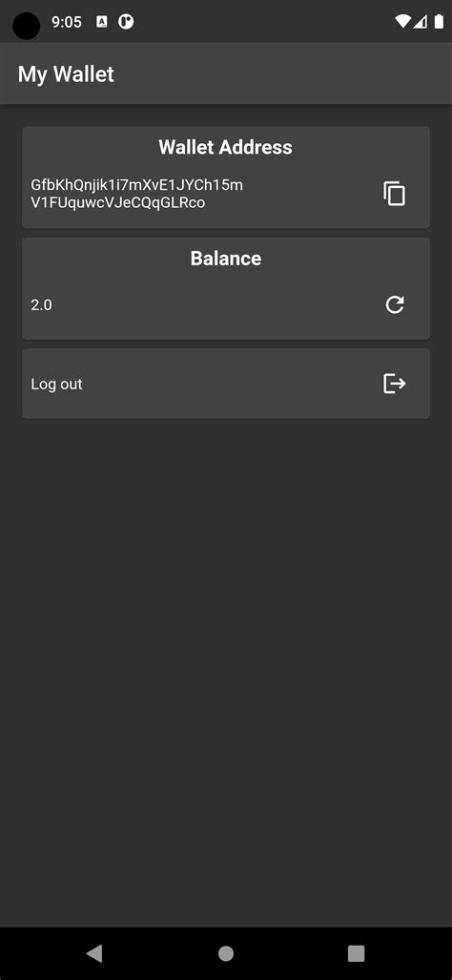This screenshot has width=452, height=980.
Task: Tap the My Wallet title bar
Action: 226,73
